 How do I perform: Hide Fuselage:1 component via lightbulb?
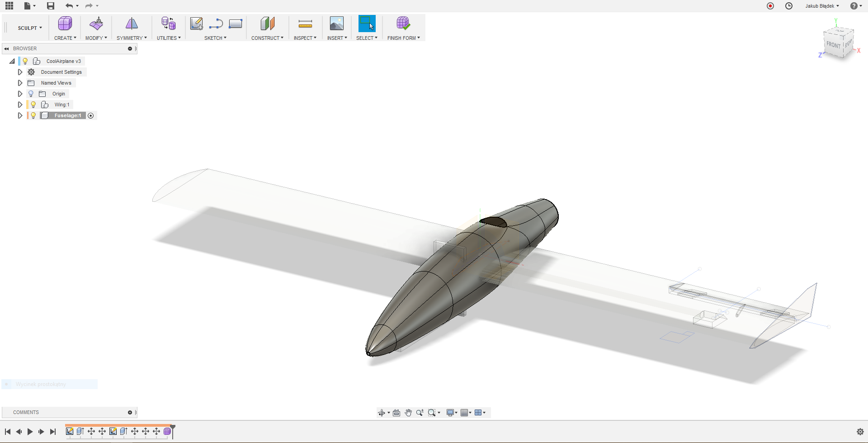pyautogui.click(x=33, y=115)
